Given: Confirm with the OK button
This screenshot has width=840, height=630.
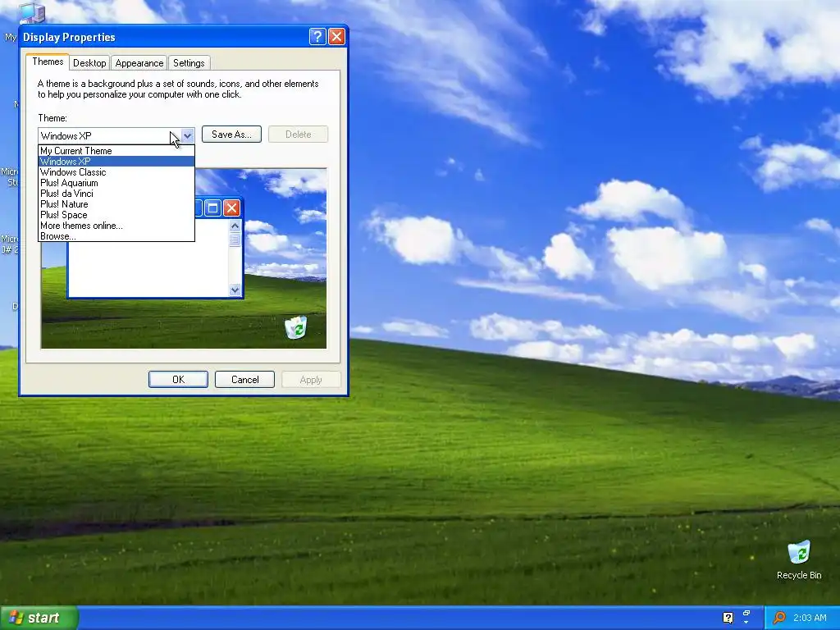Looking at the screenshot, I should point(178,379).
